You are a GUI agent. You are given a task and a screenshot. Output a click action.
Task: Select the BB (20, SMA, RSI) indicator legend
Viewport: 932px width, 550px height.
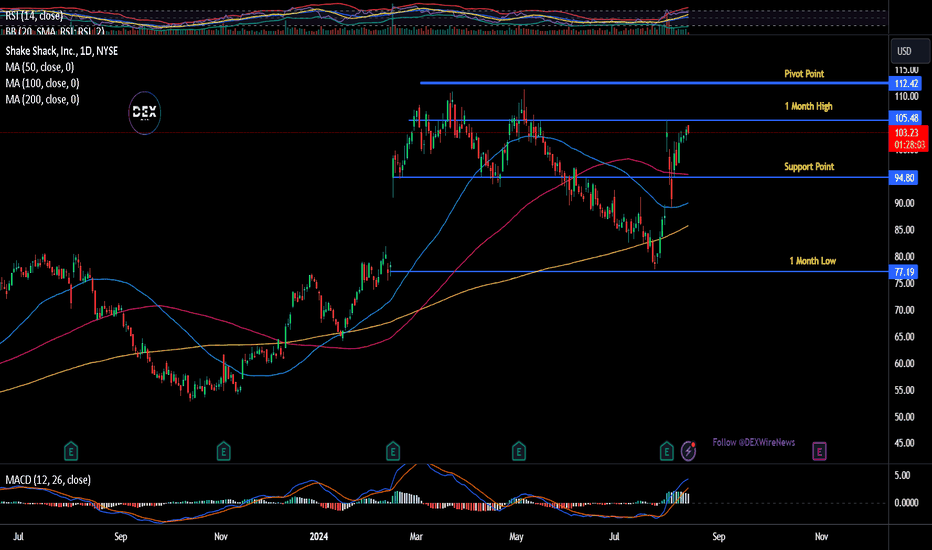pos(55,31)
